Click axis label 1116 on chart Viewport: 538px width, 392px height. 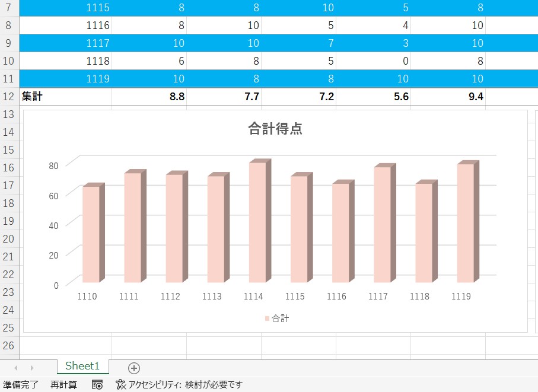(336, 297)
